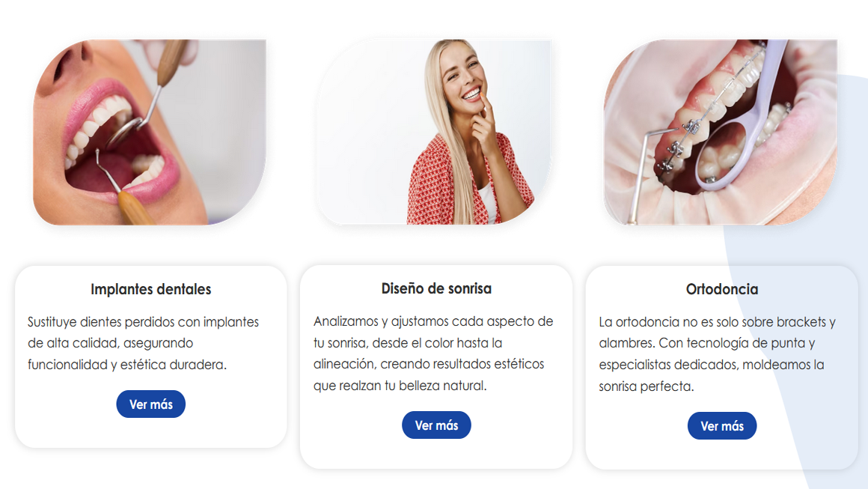The width and height of the screenshot is (868, 489).
Task: Click Ver más under Diseño de sonrisa
Action: [436, 425]
